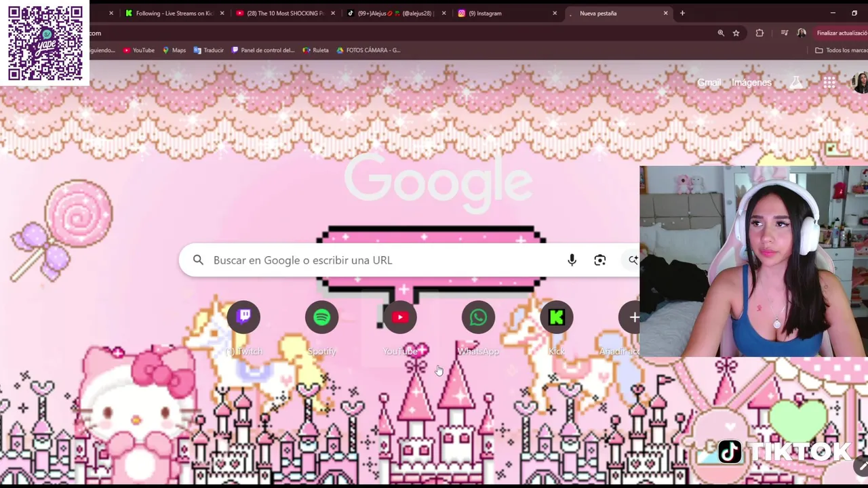Open the Ruleta bookmark
The height and width of the screenshot is (488, 868).
point(315,50)
